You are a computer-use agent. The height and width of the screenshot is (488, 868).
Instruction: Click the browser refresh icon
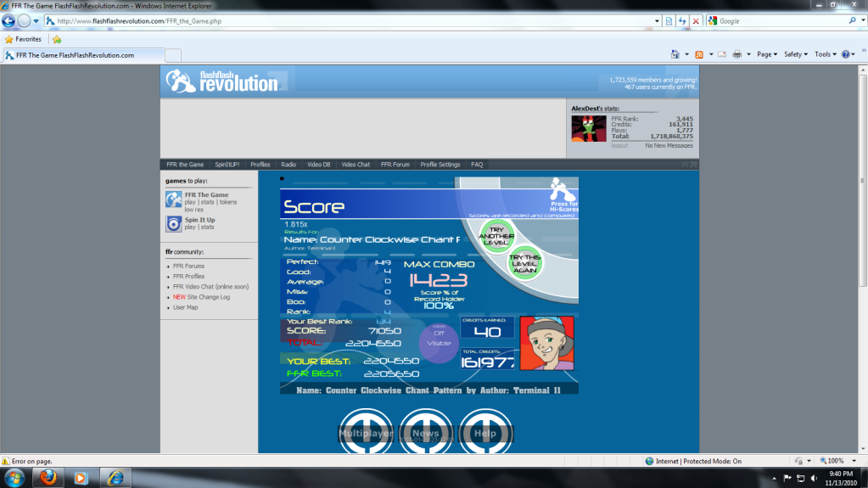(682, 20)
